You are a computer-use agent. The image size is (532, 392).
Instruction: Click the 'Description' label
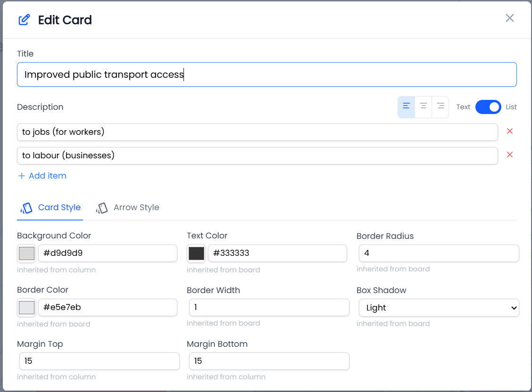pyautogui.click(x=40, y=107)
